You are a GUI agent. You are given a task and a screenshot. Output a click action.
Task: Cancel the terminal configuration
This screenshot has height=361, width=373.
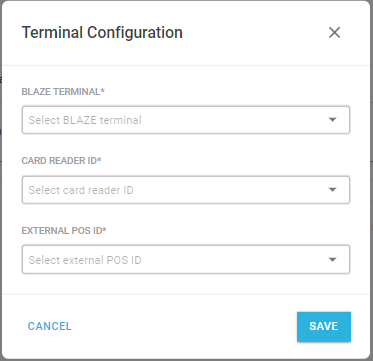coord(50,326)
